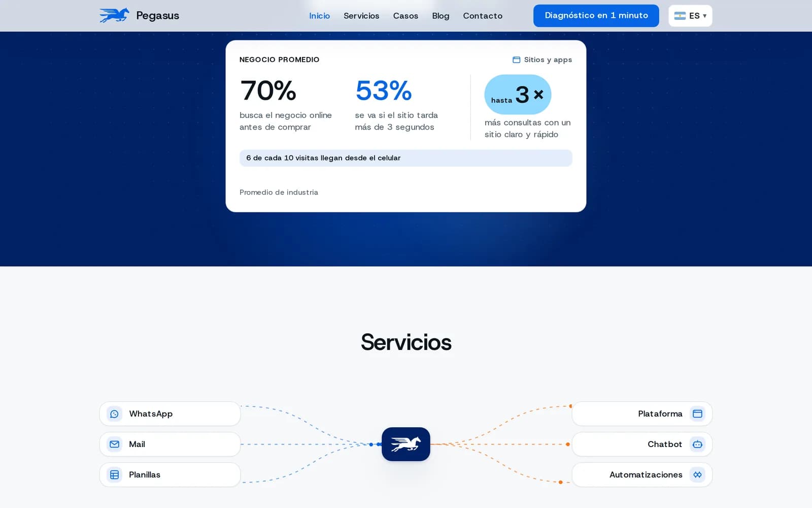Click the 53% statistic
812x508 pixels.
click(384, 90)
